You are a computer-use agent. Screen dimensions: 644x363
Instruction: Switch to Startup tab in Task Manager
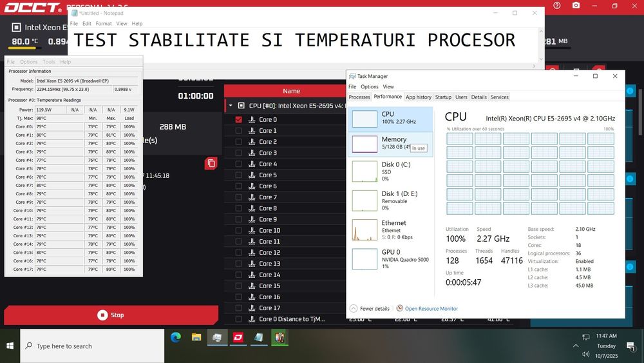443,97
